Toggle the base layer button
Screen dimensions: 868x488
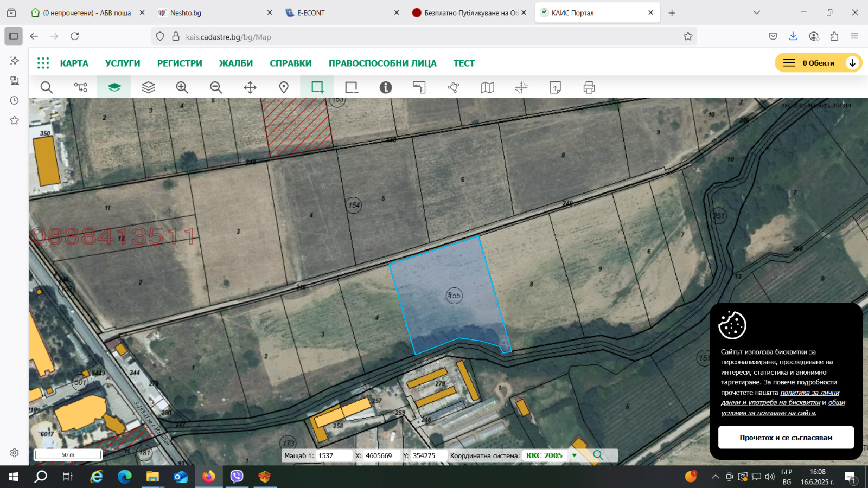click(114, 87)
